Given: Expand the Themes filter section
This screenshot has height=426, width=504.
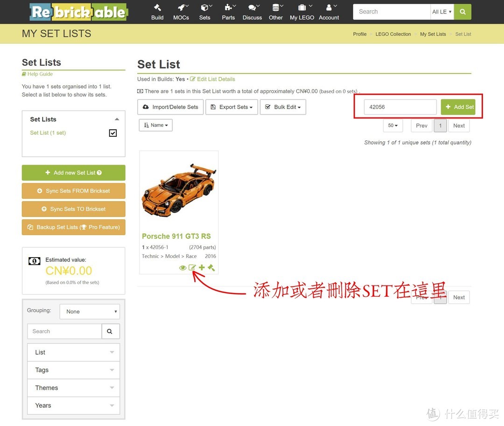Looking at the screenshot, I should [74, 388].
